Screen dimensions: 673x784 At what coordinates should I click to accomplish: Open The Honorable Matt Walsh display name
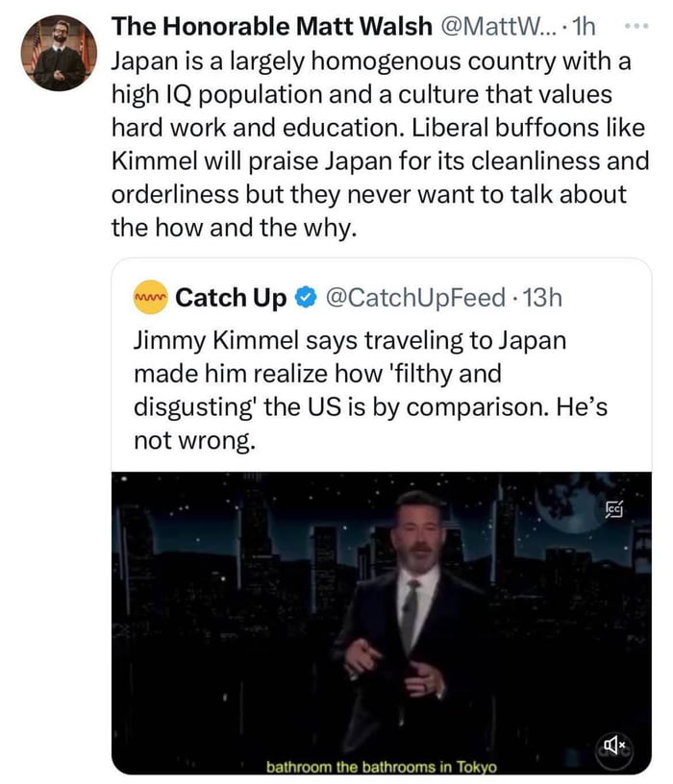[x=271, y=26]
